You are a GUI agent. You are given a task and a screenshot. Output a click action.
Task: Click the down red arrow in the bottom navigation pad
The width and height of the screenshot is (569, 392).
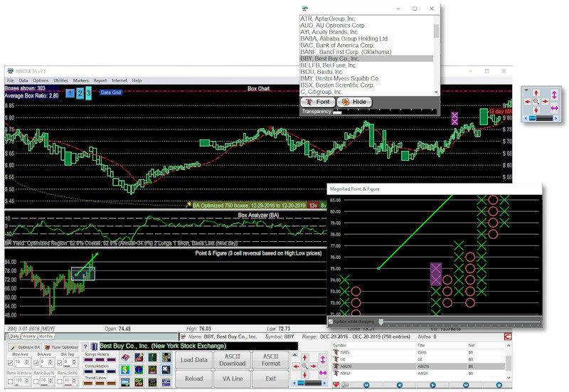305,375
